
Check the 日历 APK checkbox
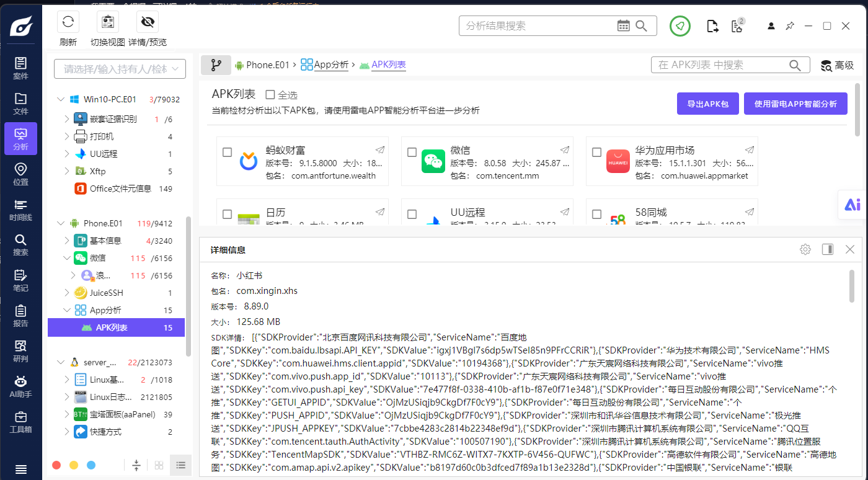(228, 214)
